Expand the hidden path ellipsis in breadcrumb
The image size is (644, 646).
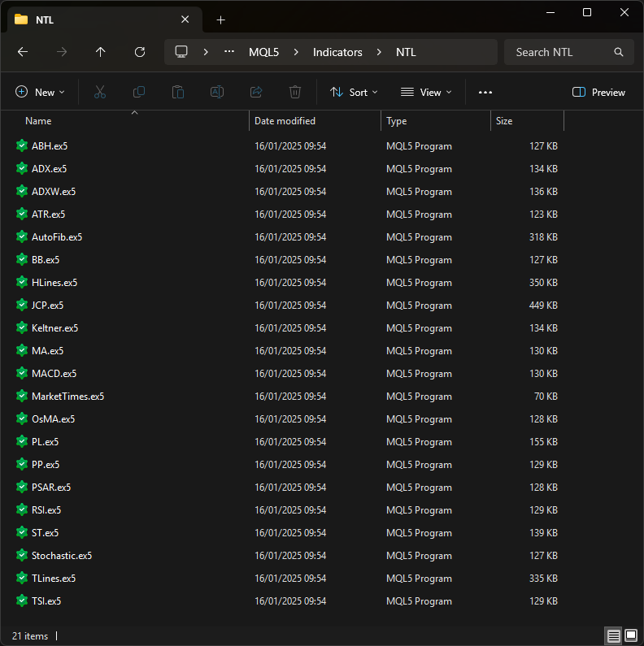point(229,52)
